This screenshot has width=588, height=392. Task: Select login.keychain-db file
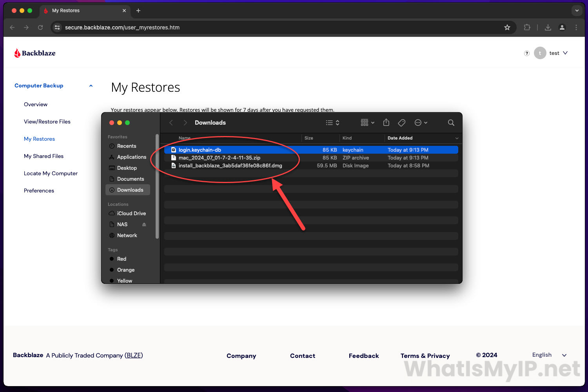(x=311, y=150)
